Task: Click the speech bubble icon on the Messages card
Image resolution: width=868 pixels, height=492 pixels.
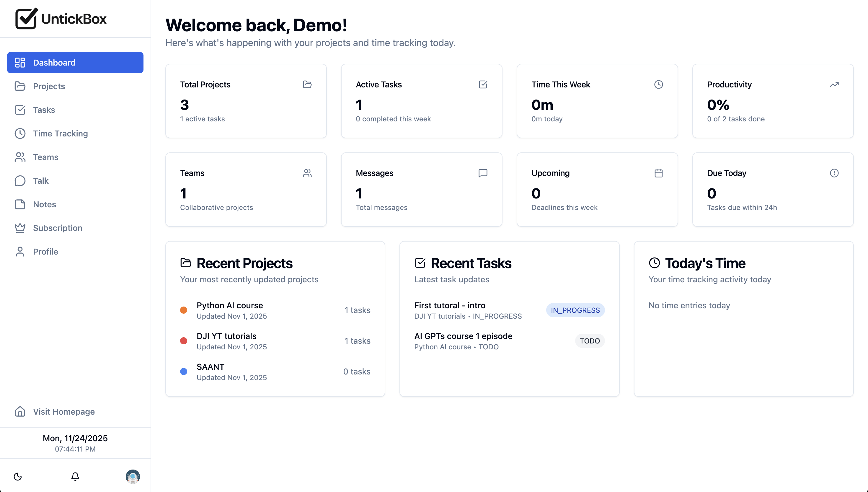Action: coord(483,173)
